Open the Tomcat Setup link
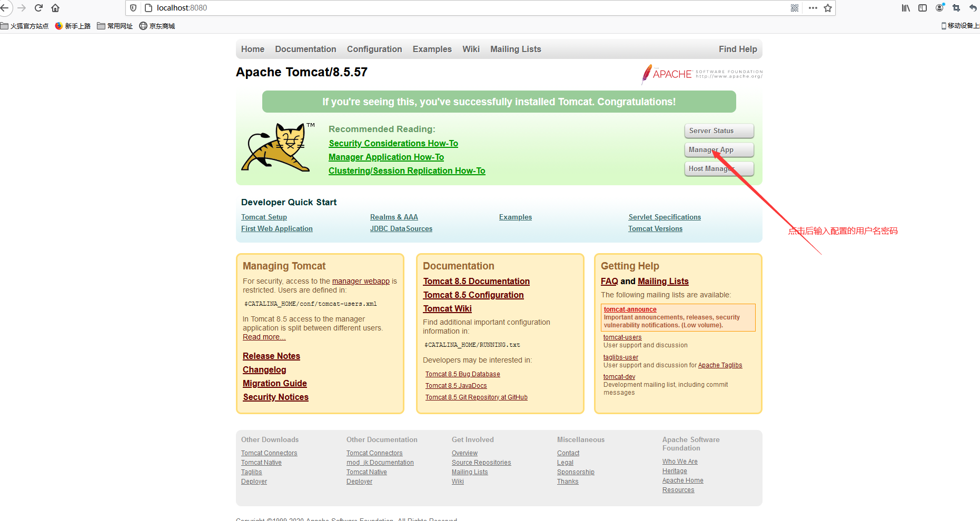The width and height of the screenshot is (980, 521). (264, 217)
